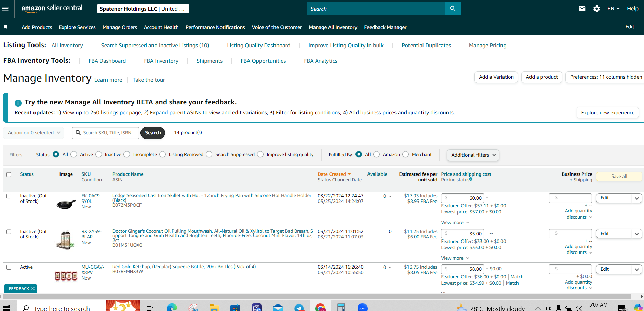Image resolution: width=644 pixels, height=311 pixels.
Task: Click the Search SKU, Title, ISBN field
Action: point(106,133)
